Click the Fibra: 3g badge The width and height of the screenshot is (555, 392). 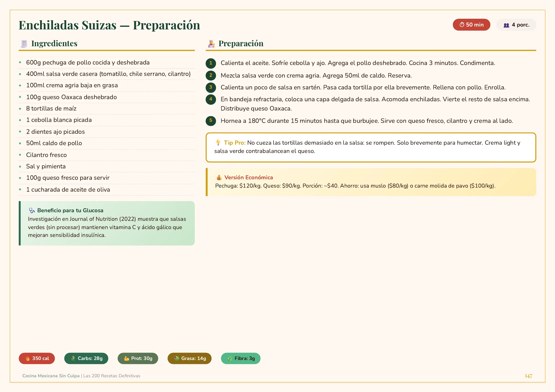(241, 358)
